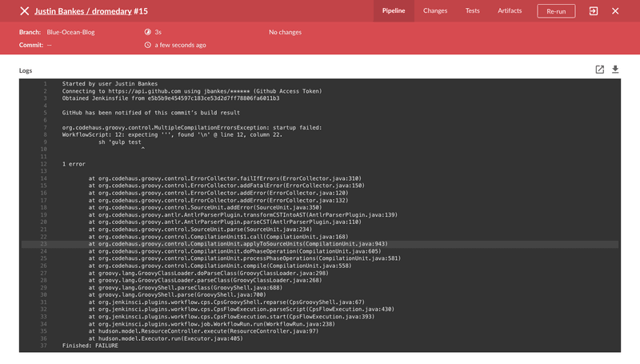
Task: Select the CpsFlowExecution.parseScript line
Action: [x=242, y=310]
